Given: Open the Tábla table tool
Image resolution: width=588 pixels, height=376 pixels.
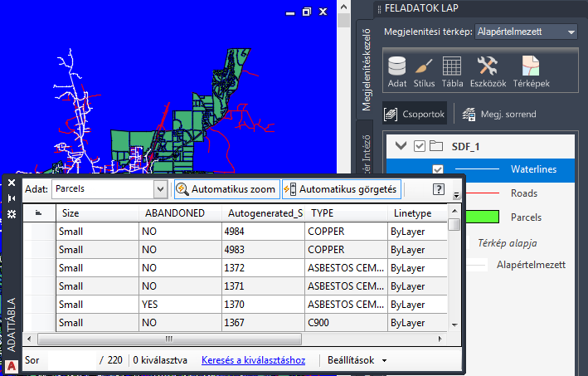Looking at the screenshot, I should [x=452, y=71].
